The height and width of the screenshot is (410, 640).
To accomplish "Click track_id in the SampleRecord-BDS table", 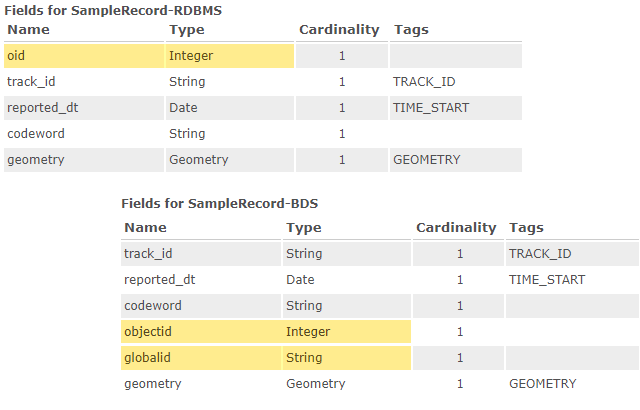I will point(148,254).
